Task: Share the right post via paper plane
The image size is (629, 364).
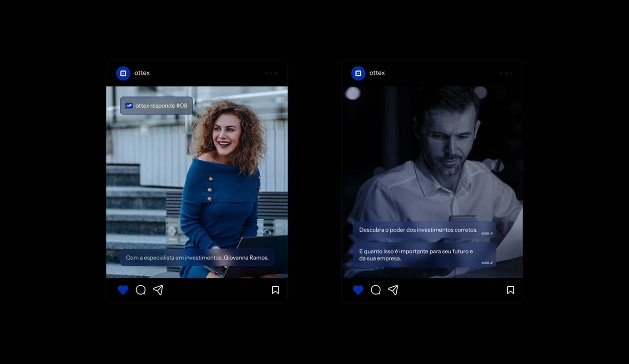Action: 393,290
